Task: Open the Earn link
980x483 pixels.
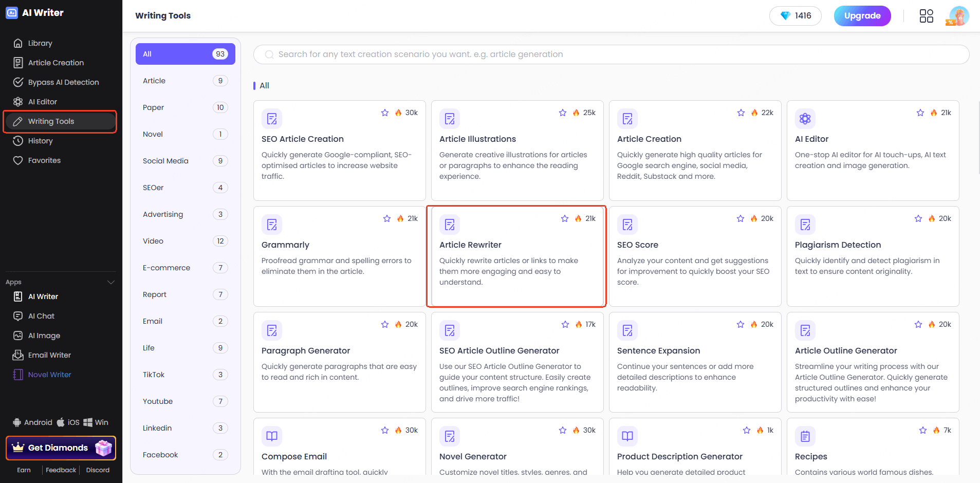Action: click(x=24, y=470)
